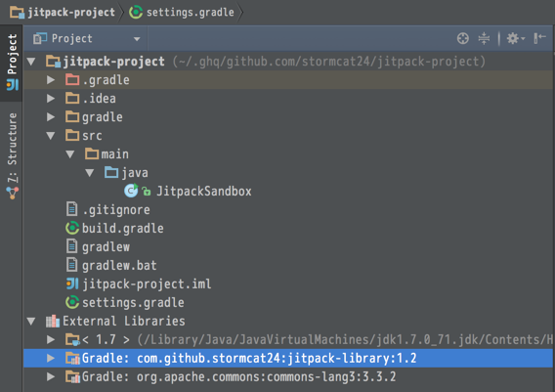Select the JitpackSandbox class icon
555x392 pixels.
[x=131, y=191]
